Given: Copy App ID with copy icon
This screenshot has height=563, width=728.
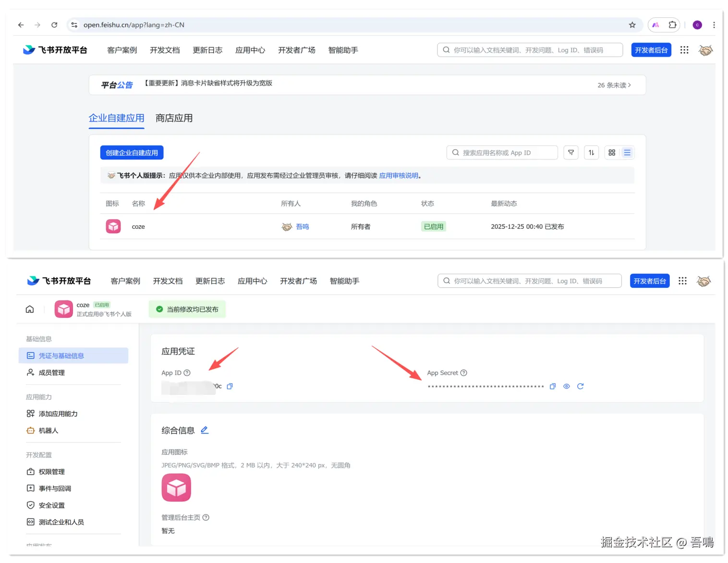Looking at the screenshot, I should (x=230, y=386).
